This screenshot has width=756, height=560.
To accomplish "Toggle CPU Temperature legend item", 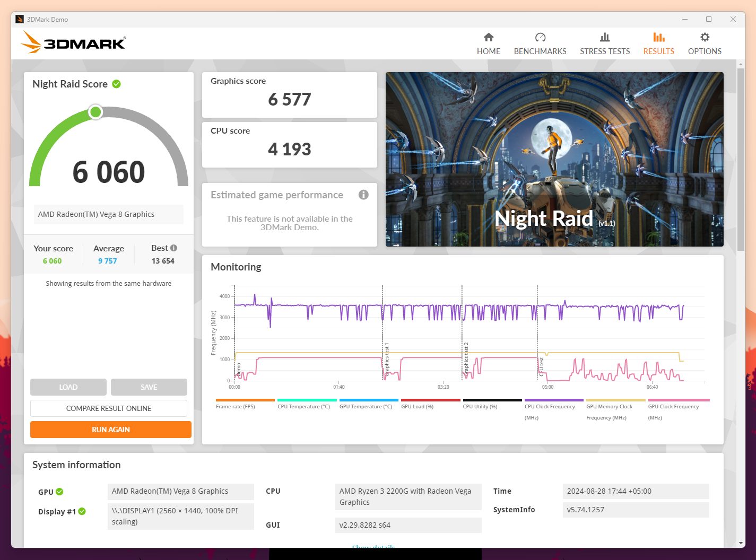I will click(307, 404).
